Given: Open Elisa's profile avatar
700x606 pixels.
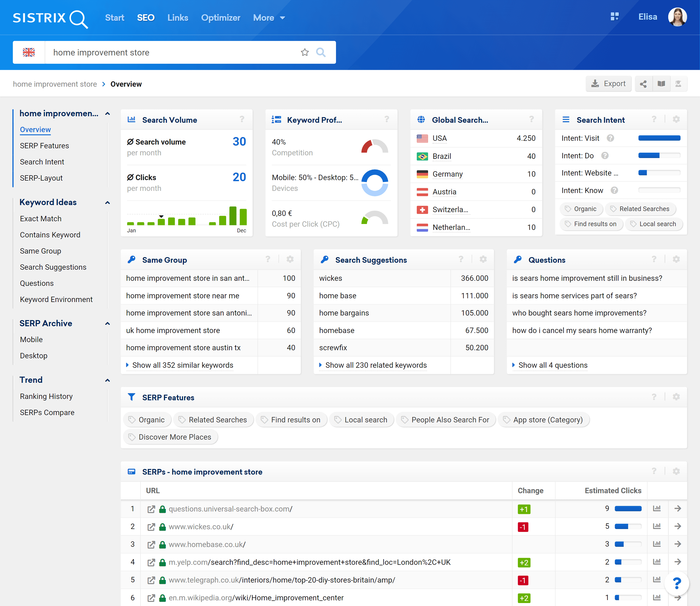Looking at the screenshot, I should [x=677, y=17].
